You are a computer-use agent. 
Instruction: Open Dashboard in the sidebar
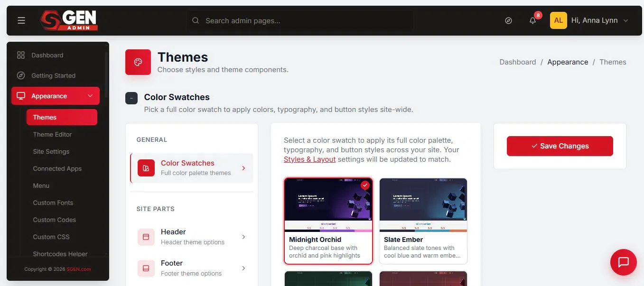pos(56,55)
